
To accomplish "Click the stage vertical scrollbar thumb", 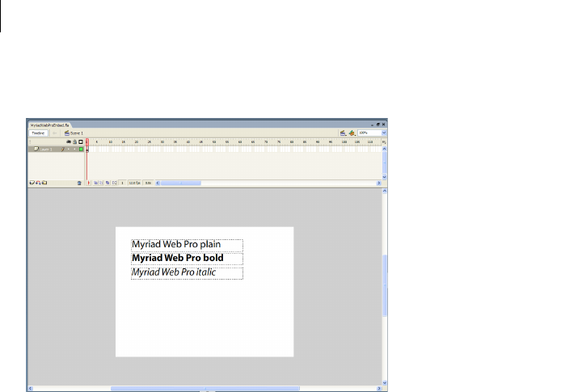I will 385,285.
